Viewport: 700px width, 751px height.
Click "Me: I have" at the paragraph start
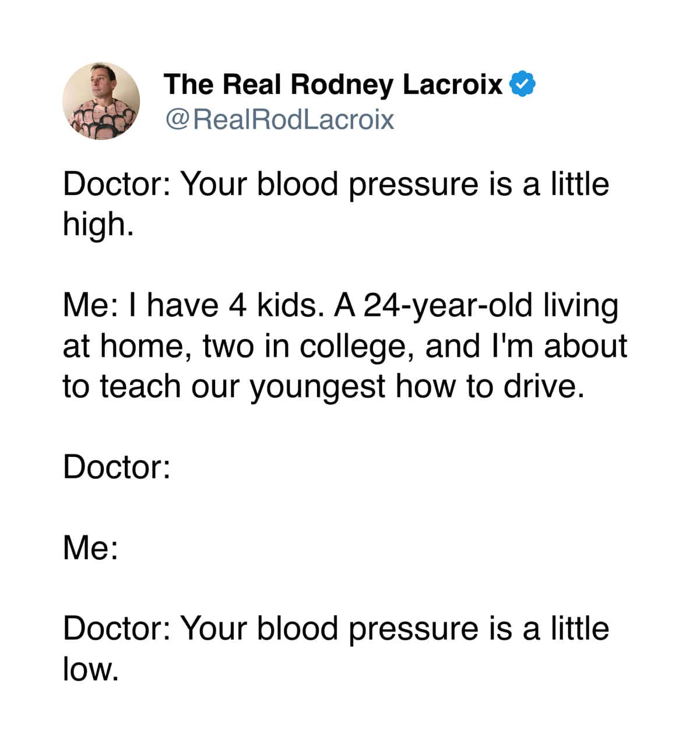coord(134,305)
